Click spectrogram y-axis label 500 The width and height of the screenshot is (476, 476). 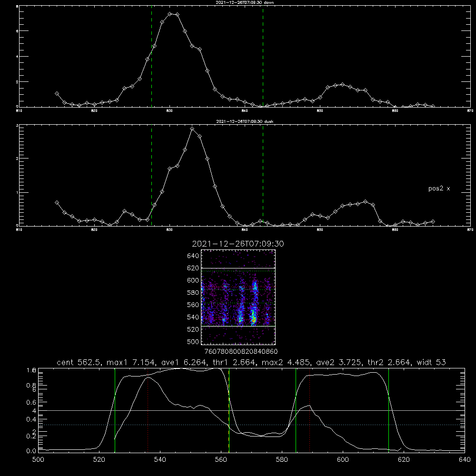click(193, 342)
